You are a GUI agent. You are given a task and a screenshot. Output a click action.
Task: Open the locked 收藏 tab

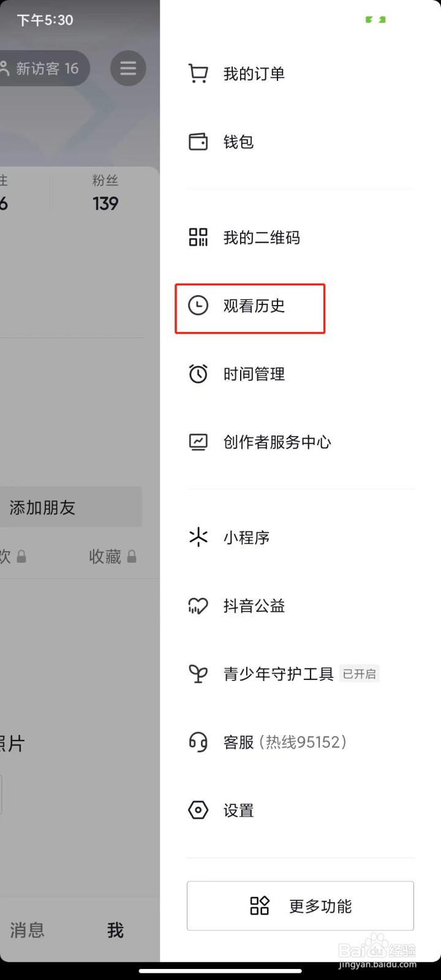[x=113, y=556]
